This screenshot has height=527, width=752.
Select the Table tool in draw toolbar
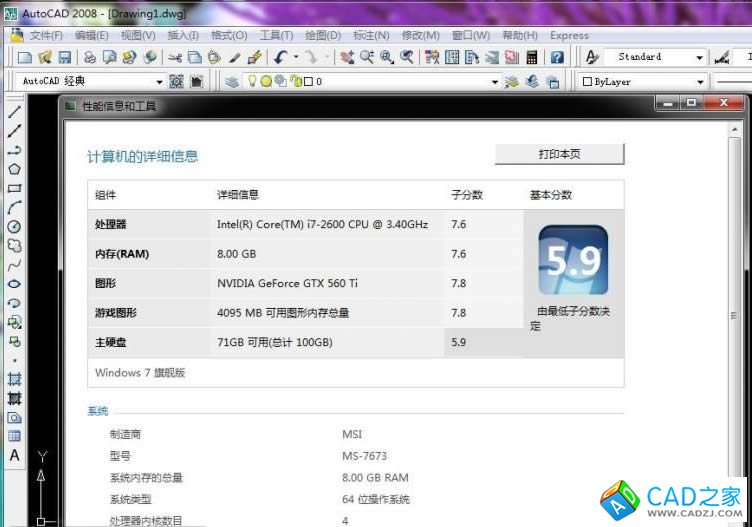(x=14, y=436)
